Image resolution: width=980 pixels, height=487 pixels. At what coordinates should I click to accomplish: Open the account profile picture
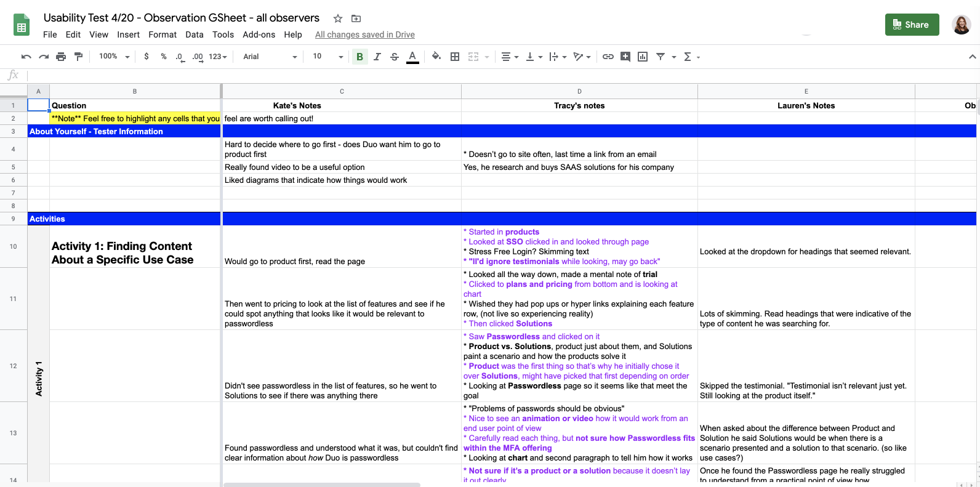(x=961, y=25)
